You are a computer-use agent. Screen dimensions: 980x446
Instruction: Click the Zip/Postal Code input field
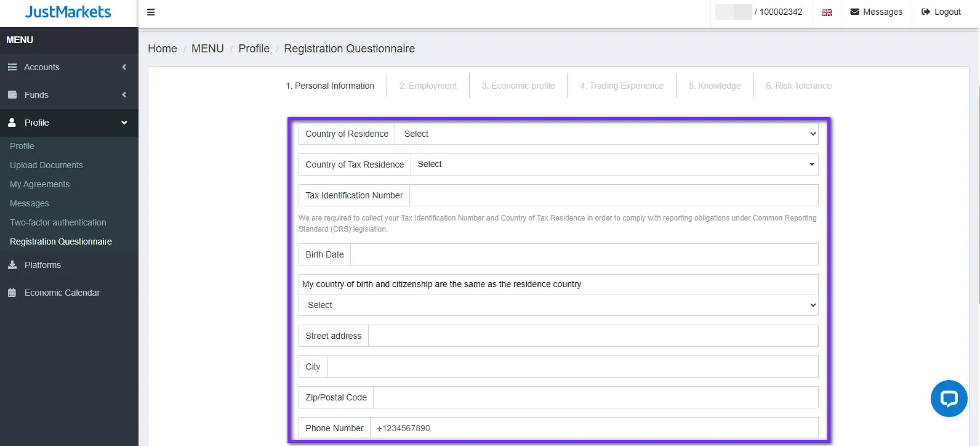596,397
